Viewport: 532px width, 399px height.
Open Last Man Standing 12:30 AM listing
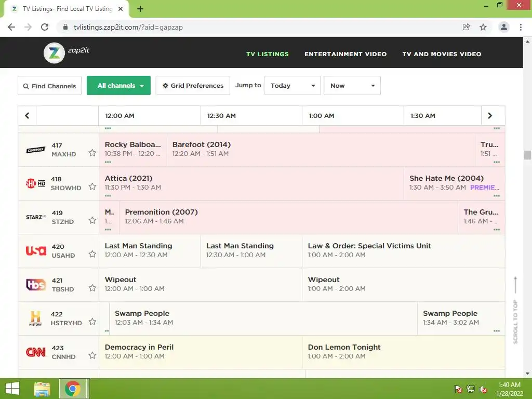pos(251,251)
